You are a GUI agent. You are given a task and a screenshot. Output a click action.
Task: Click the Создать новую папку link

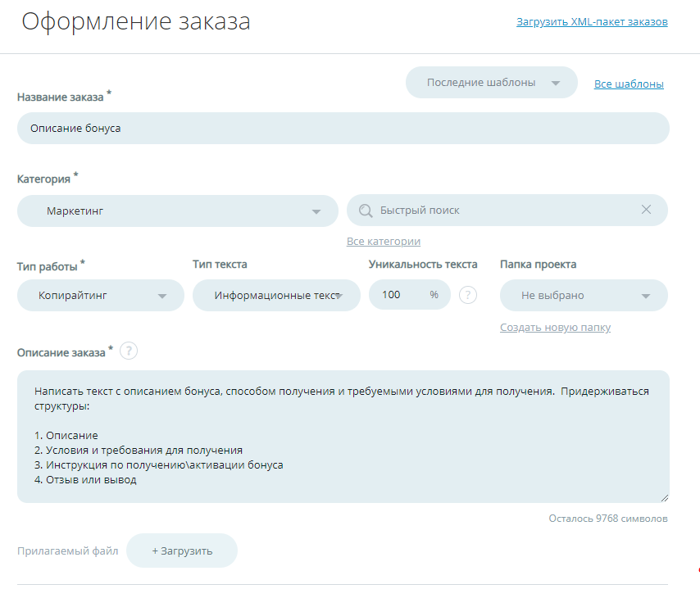tap(555, 328)
